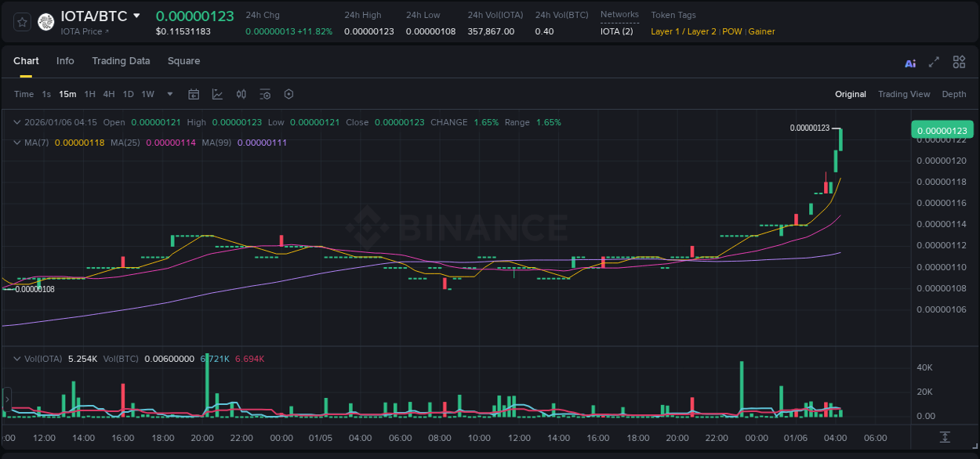
Task: Click the current price label 0.00000123 on axis
Action: click(941, 130)
